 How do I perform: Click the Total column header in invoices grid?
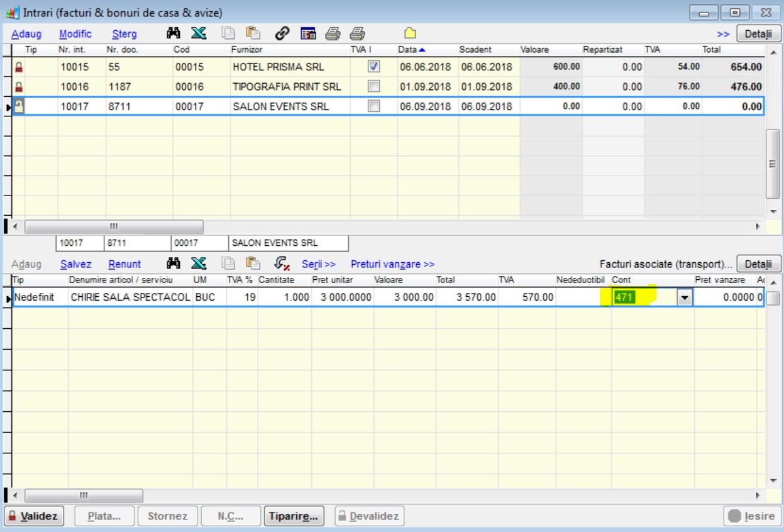tap(732, 48)
